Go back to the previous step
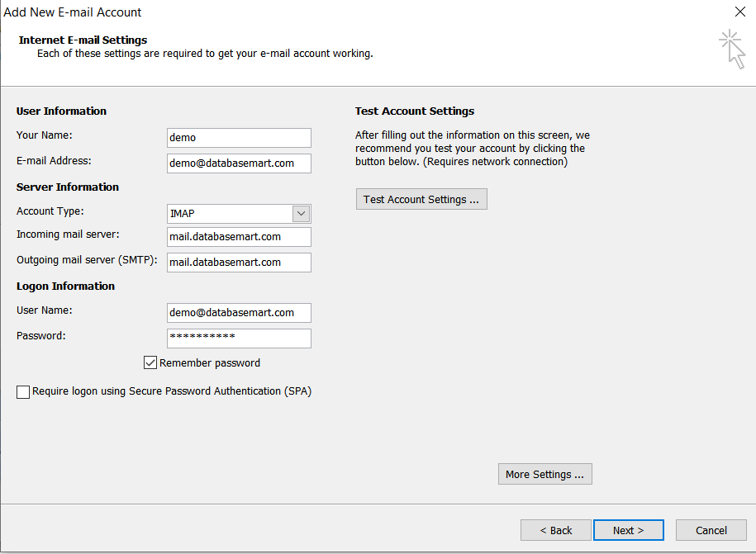This screenshot has height=554, width=756. tap(555, 529)
